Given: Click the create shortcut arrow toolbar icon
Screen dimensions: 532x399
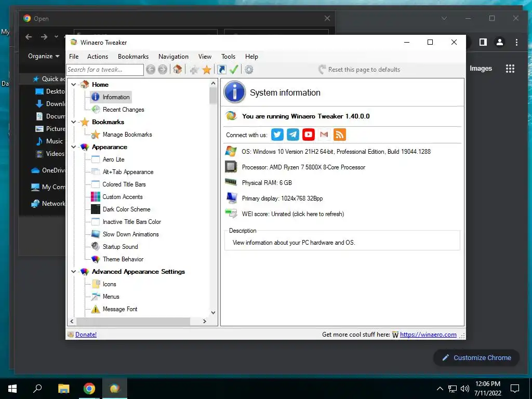Looking at the screenshot, I should tap(221, 70).
